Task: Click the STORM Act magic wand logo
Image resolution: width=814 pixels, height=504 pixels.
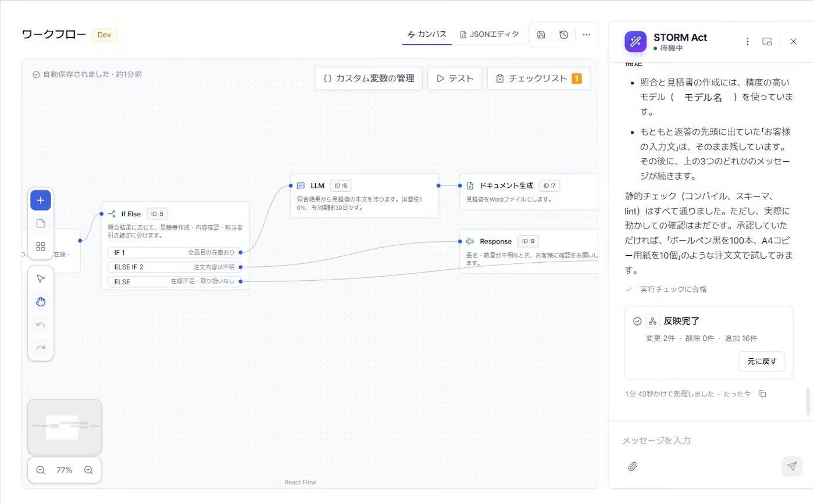Action: [636, 41]
